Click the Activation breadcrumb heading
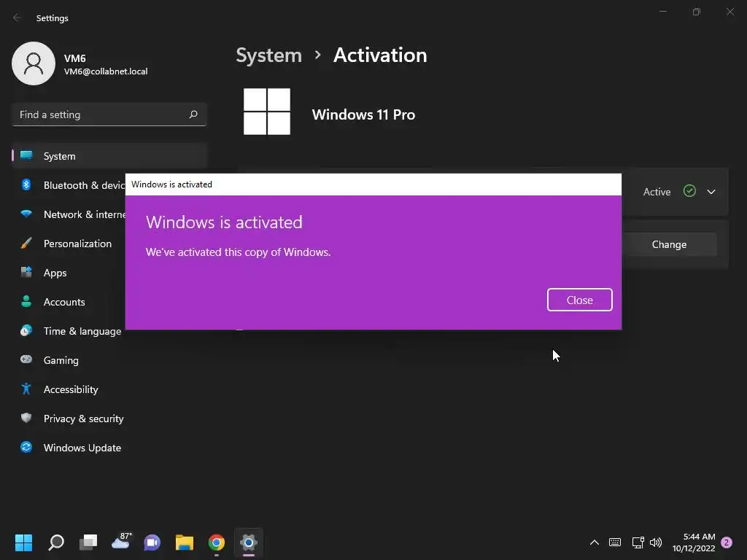747x560 pixels. [380, 55]
